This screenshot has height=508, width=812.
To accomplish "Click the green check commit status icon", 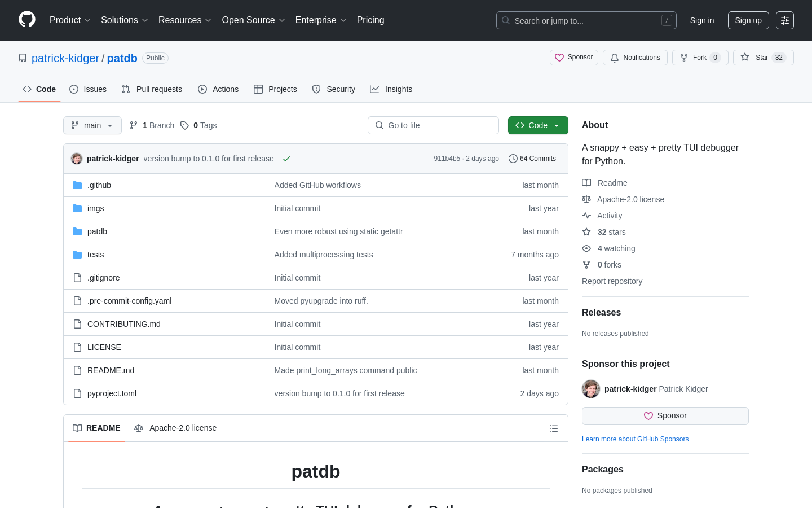I will point(286,159).
